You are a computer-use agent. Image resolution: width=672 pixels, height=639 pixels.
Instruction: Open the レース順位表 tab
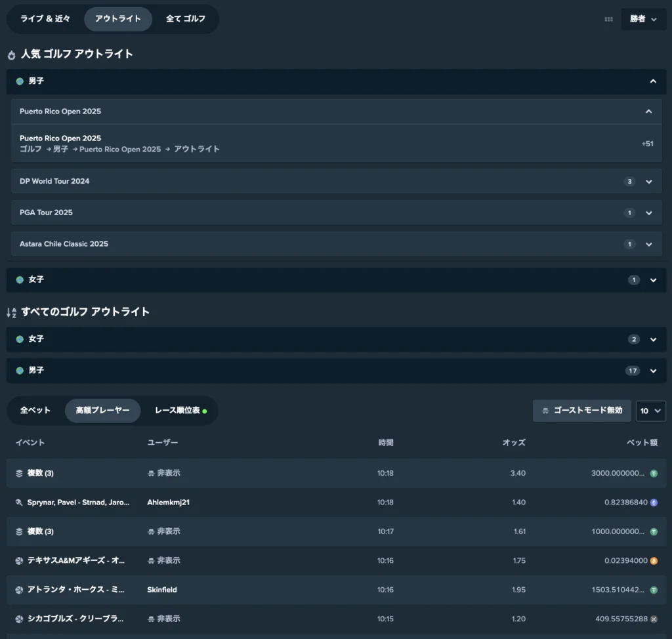(180, 411)
